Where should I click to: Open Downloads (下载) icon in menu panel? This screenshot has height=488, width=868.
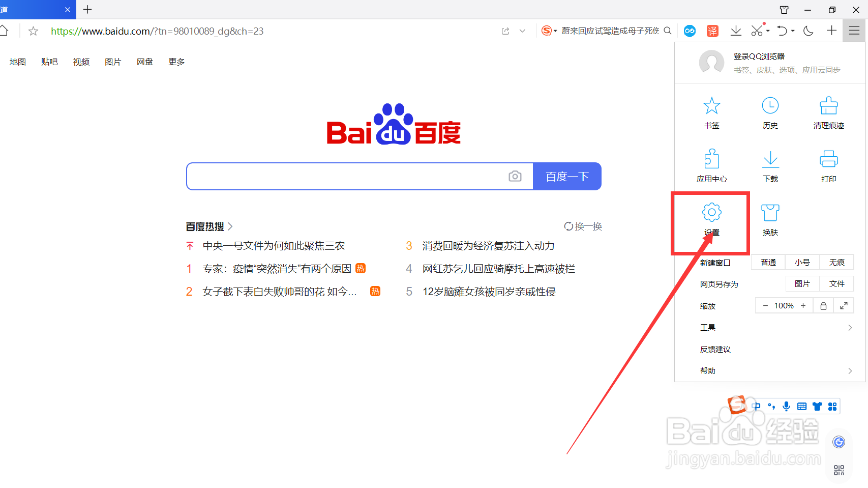click(x=770, y=159)
